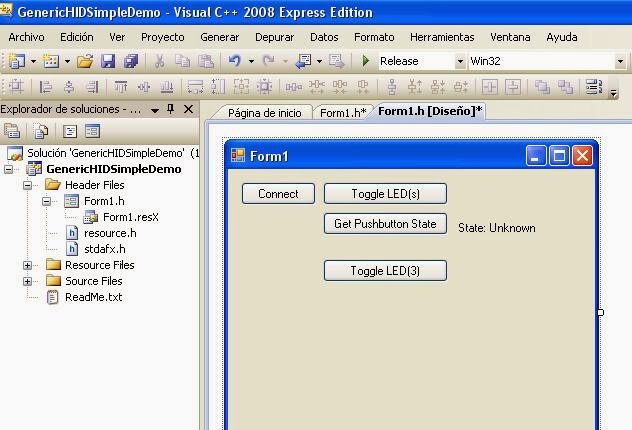Select the Get Pushbutton State button
Viewport: 632px width, 430px height.
click(385, 224)
